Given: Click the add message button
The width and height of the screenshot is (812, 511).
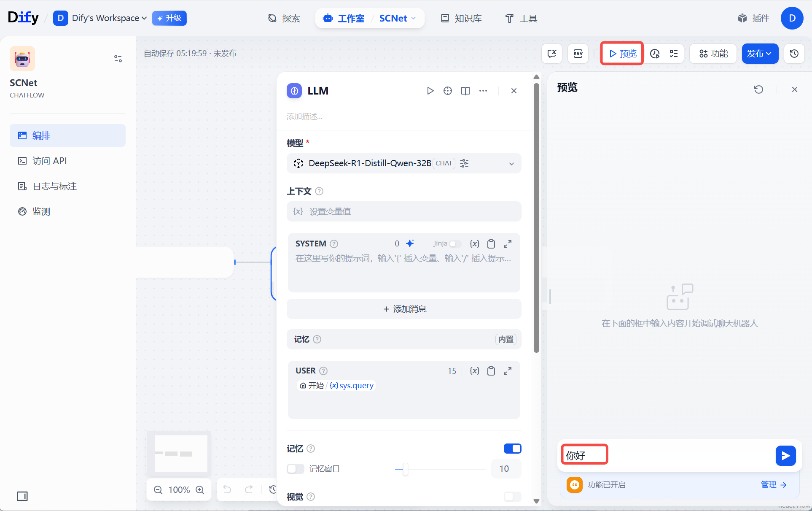Looking at the screenshot, I should (404, 309).
